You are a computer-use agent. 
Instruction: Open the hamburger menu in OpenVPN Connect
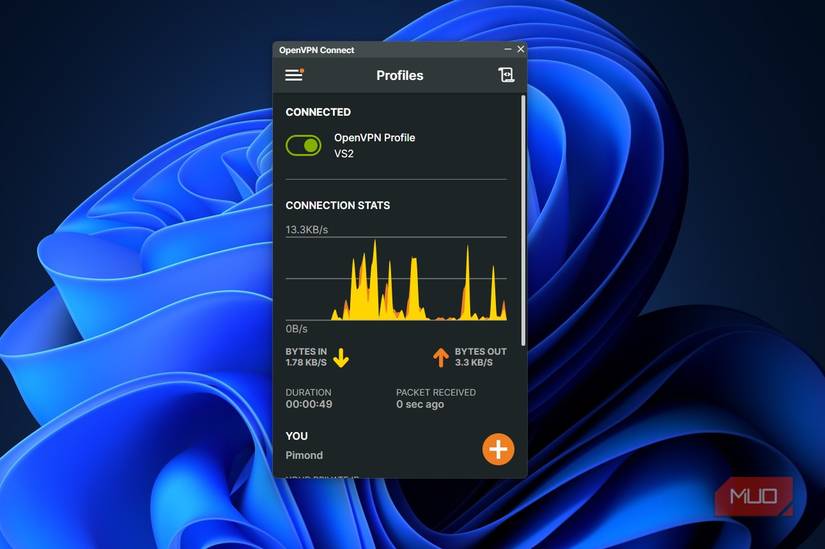(x=295, y=75)
